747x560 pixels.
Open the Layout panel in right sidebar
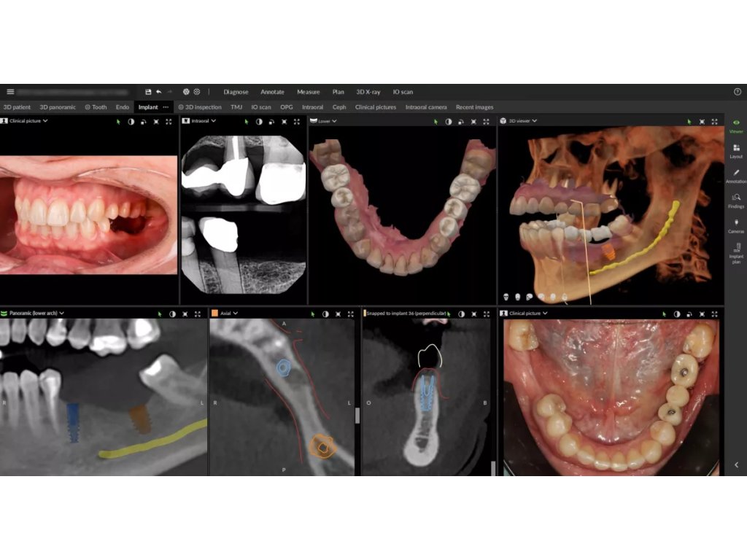click(736, 151)
